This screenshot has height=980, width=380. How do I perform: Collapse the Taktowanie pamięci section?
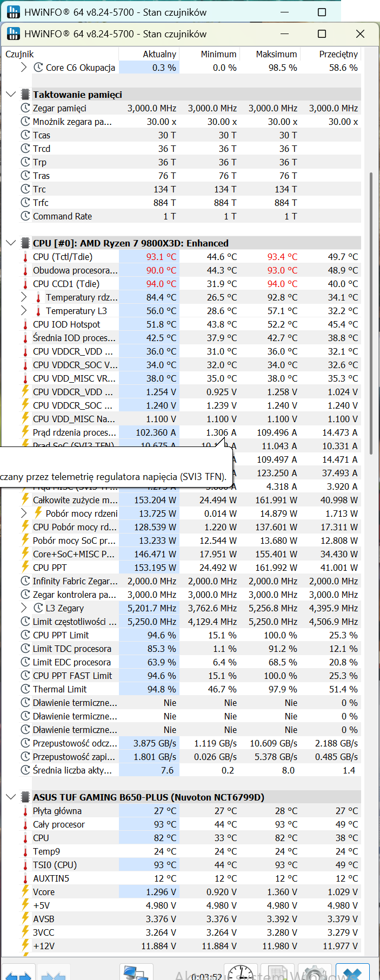[x=11, y=95]
